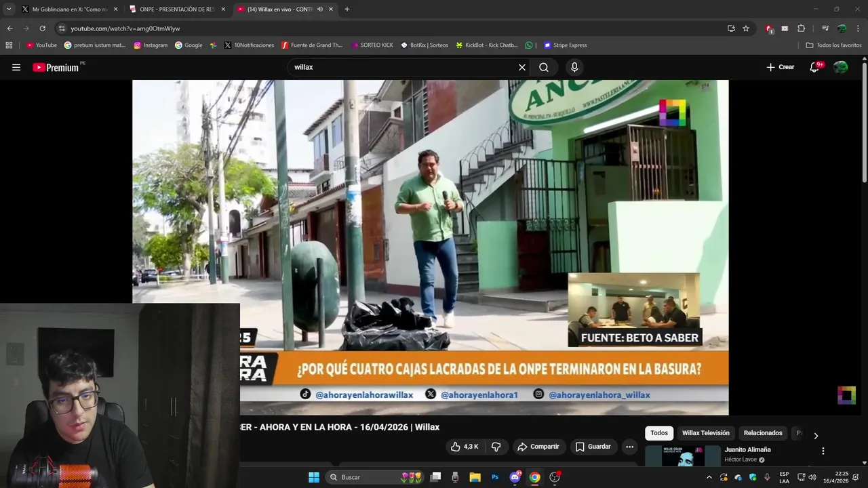Open the 10Notificaciones bookmark

(x=249, y=45)
